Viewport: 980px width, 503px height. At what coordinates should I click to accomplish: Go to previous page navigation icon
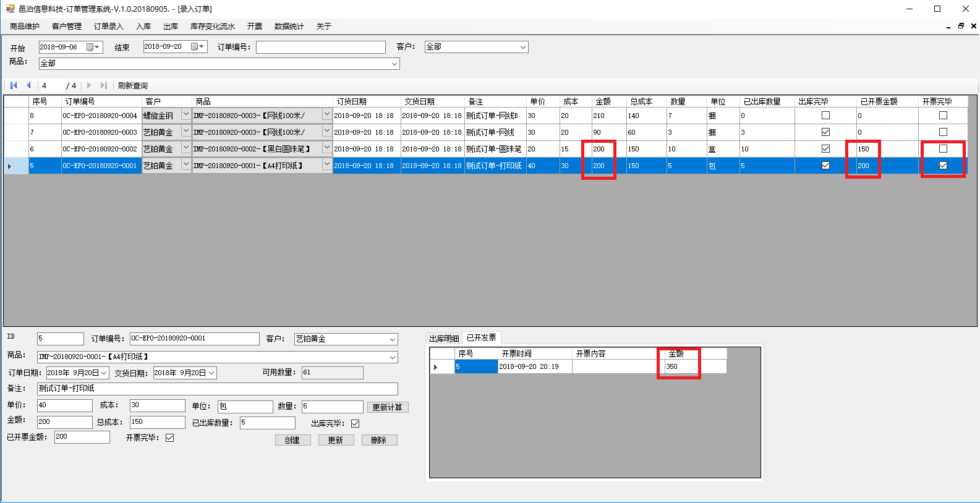[x=28, y=85]
